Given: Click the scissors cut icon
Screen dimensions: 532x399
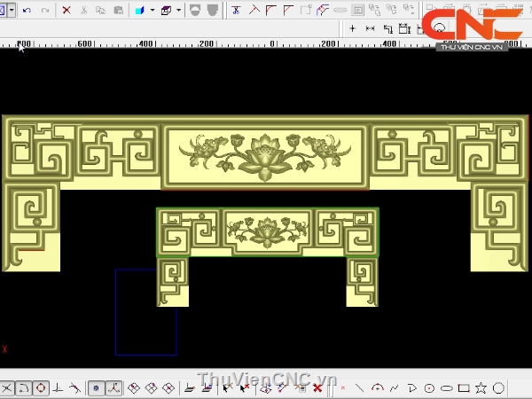Looking at the screenshot, I should [84, 11].
